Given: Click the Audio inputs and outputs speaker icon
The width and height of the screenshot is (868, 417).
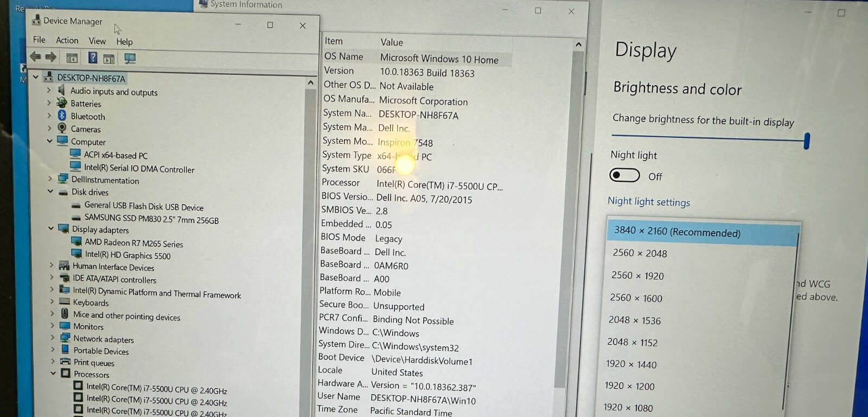Looking at the screenshot, I should pyautogui.click(x=62, y=90).
